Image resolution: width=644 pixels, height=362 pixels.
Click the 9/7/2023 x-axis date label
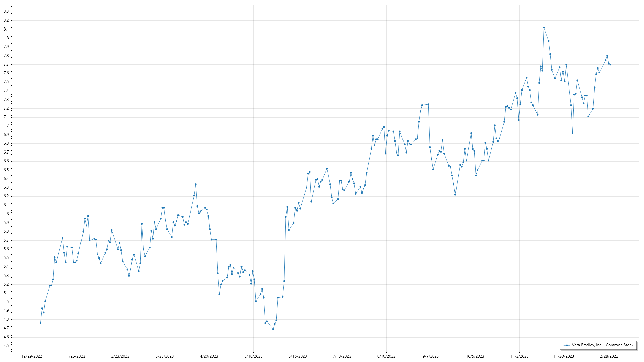(x=430, y=356)
